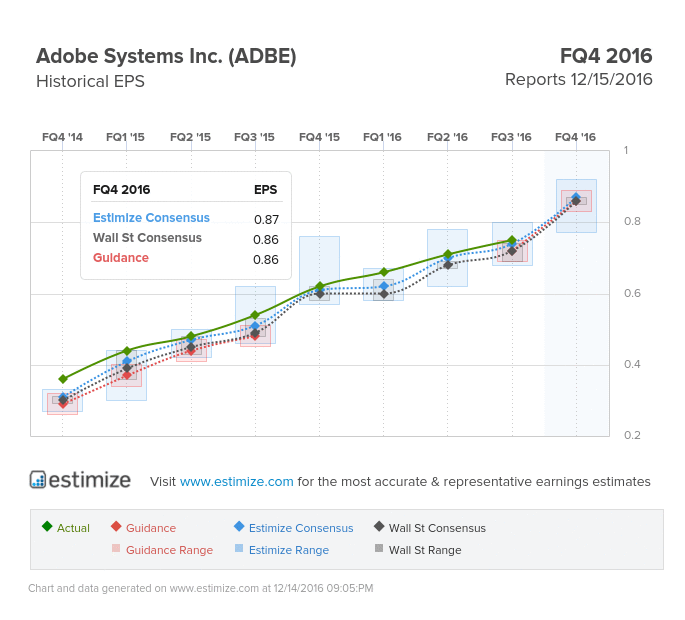Click the Estimize logo icon
This screenshot has height=620, width=685.
point(38,479)
